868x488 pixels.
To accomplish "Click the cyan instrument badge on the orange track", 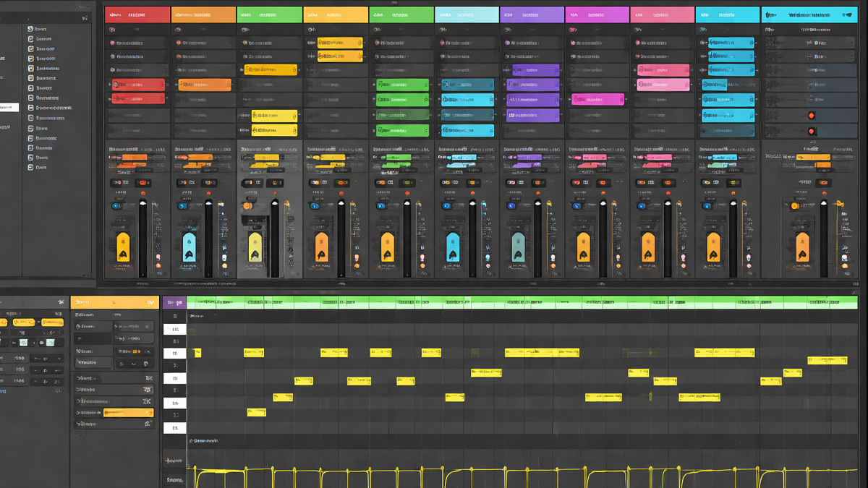I will (189, 246).
